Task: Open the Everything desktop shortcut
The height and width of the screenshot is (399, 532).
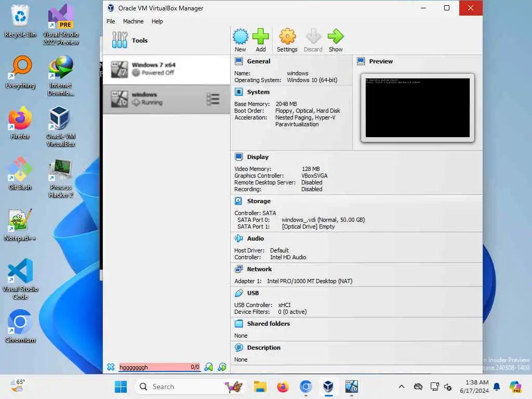Action: 20,72
